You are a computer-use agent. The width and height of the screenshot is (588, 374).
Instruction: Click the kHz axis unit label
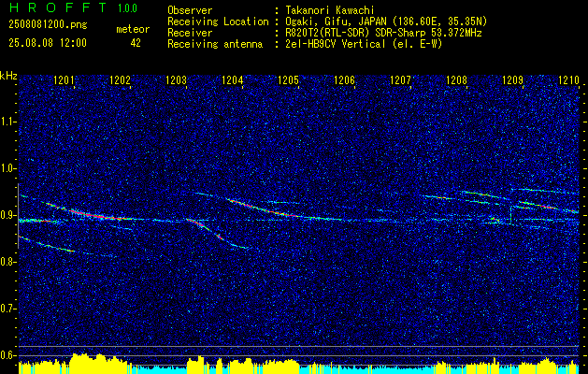tap(8, 76)
